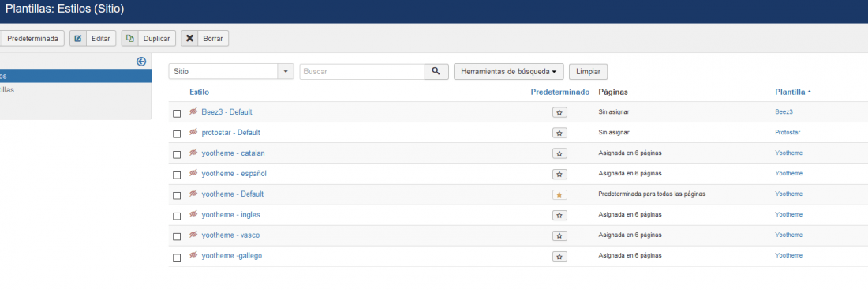Image resolution: width=868 pixels, height=290 pixels.
Task: Open the yootheme - ingles style
Action: [231, 215]
